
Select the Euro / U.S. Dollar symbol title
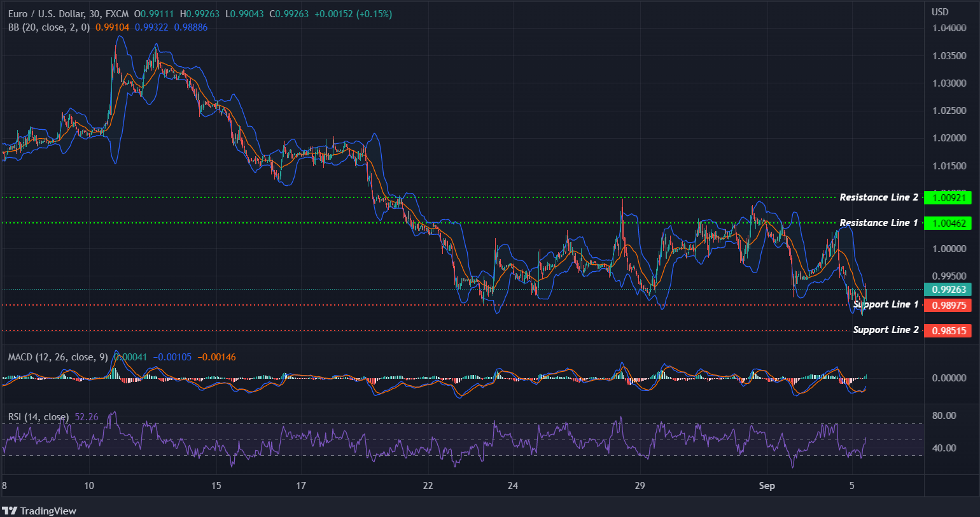[x=46, y=14]
